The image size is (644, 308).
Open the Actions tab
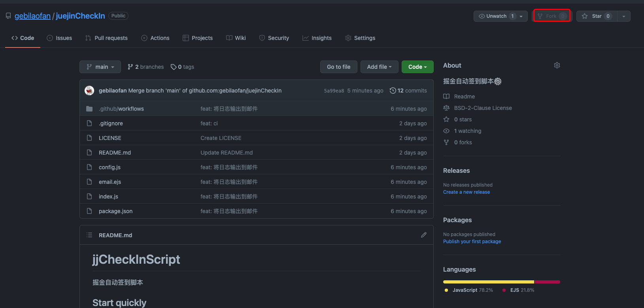coord(155,38)
